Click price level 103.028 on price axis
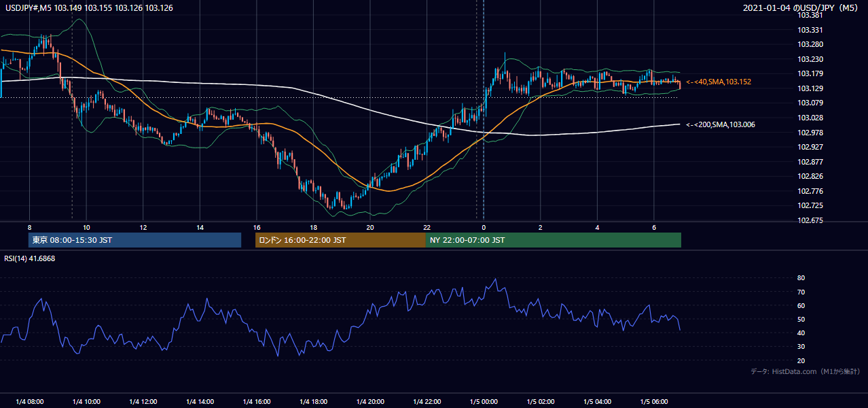Image resolution: width=868 pixels, height=408 pixels. [810, 118]
